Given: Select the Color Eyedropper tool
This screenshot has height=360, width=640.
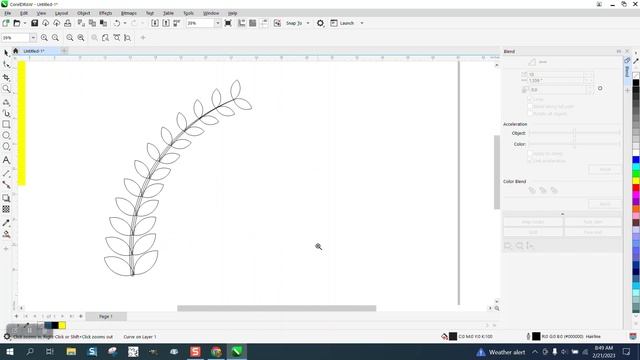Looking at the screenshot, I should (6, 223).
